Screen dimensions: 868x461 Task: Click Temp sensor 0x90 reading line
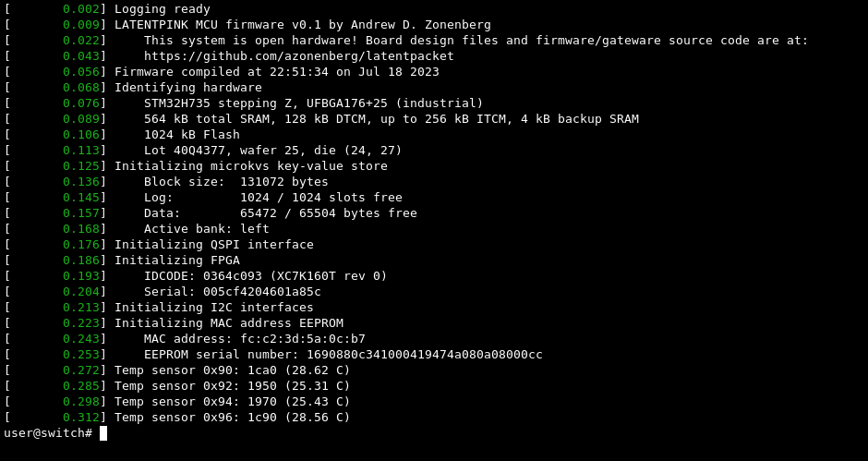[x=233, y=370]
